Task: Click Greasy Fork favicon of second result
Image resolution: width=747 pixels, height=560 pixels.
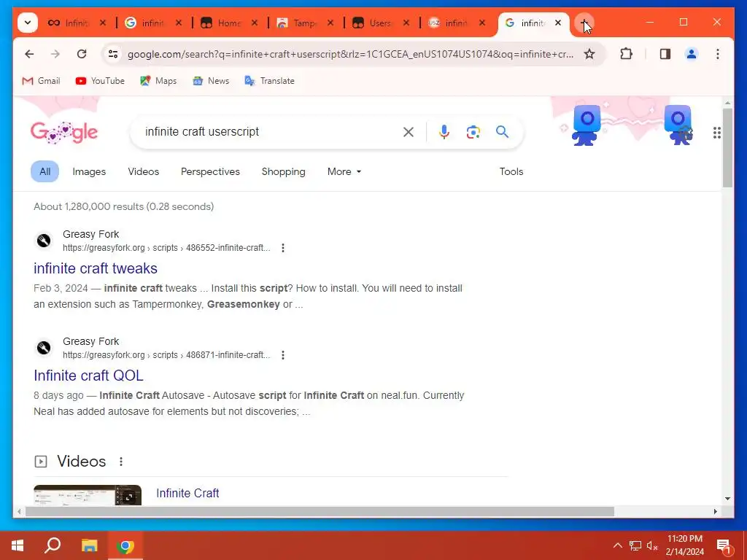Action: [x=44, y=348]
